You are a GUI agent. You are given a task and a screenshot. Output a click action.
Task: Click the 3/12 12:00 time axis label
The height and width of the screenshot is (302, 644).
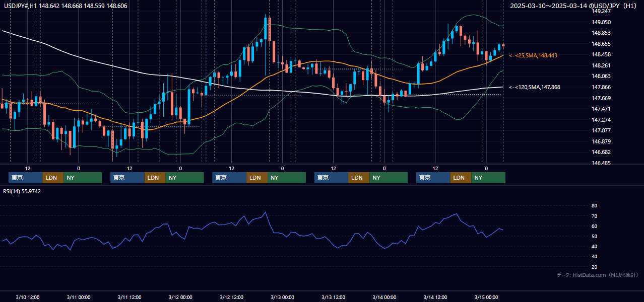pyautogui.click(x=231, y=297)
